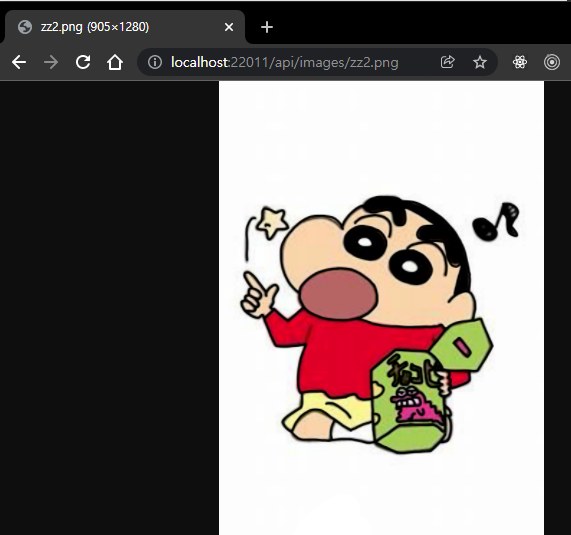Reload the zz2.png page

point(83,62)
